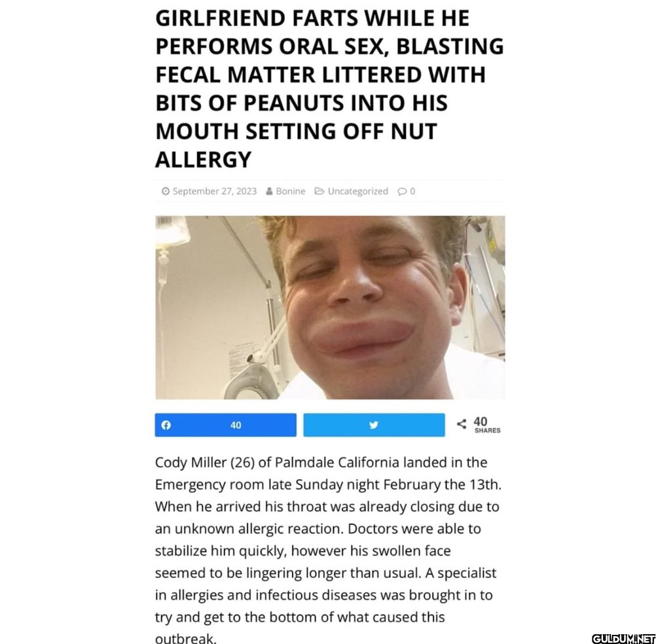Open the comment count showing 0
Screen dimensions: 658x644
pos(412,191)
